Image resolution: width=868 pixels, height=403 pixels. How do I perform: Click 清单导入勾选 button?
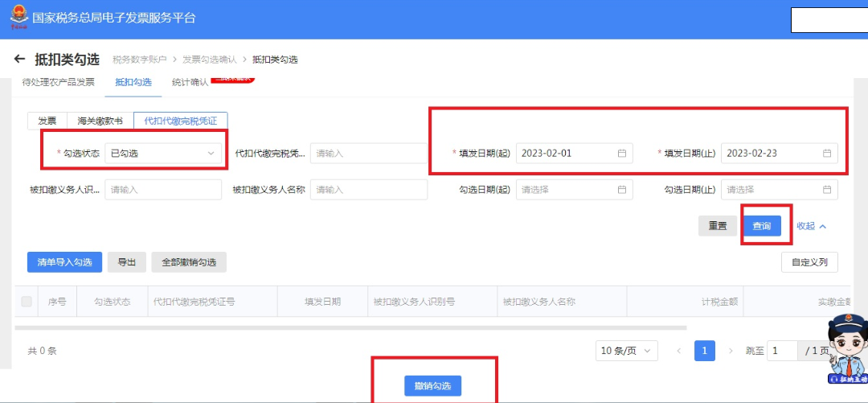[65, 262]
